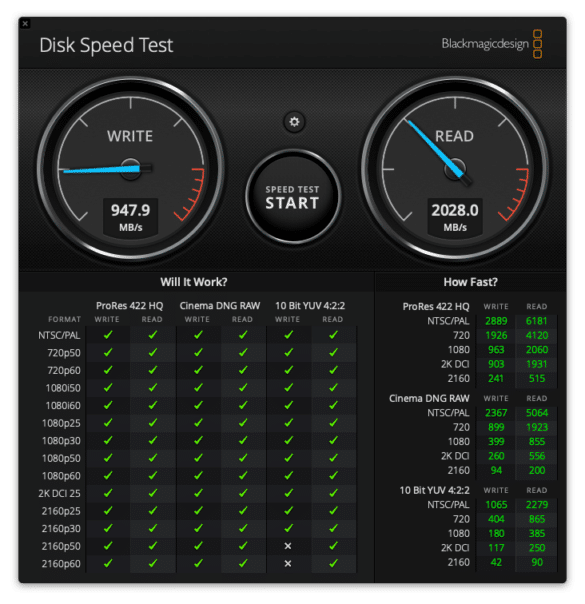585x604 pixels.
Task: Click the 10 Bit YUV write X for 2160p50
Action: pos(288,546)
